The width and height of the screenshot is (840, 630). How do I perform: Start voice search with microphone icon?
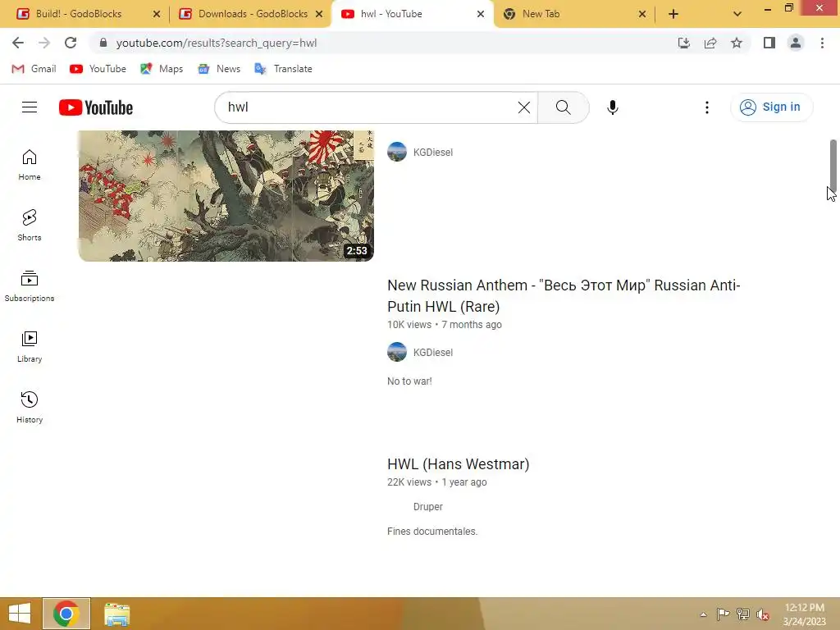point(612,107)
